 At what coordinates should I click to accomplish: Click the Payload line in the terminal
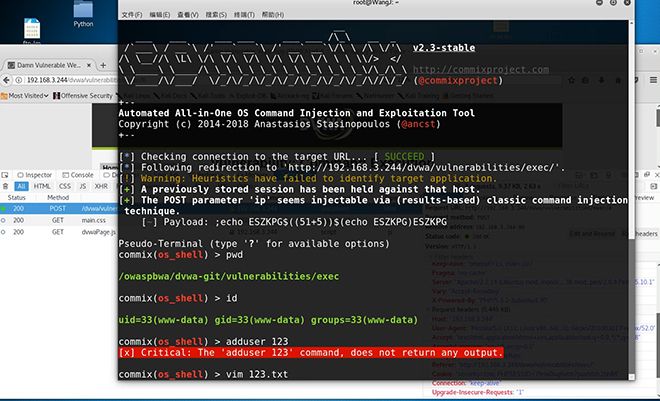(294, 222)
